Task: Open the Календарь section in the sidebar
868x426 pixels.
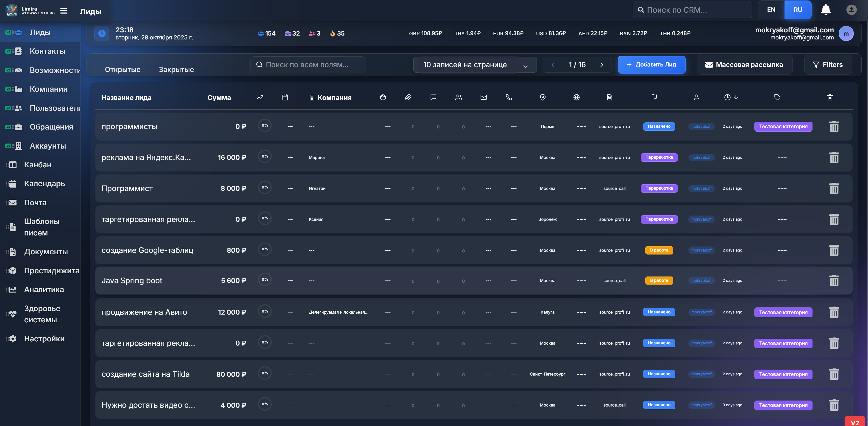Action: coord(44,184)
